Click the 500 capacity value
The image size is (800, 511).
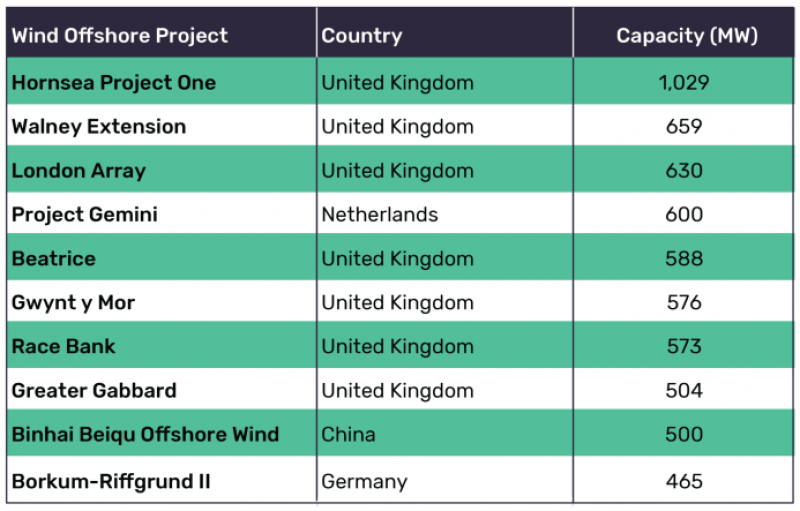click(684, 435)
